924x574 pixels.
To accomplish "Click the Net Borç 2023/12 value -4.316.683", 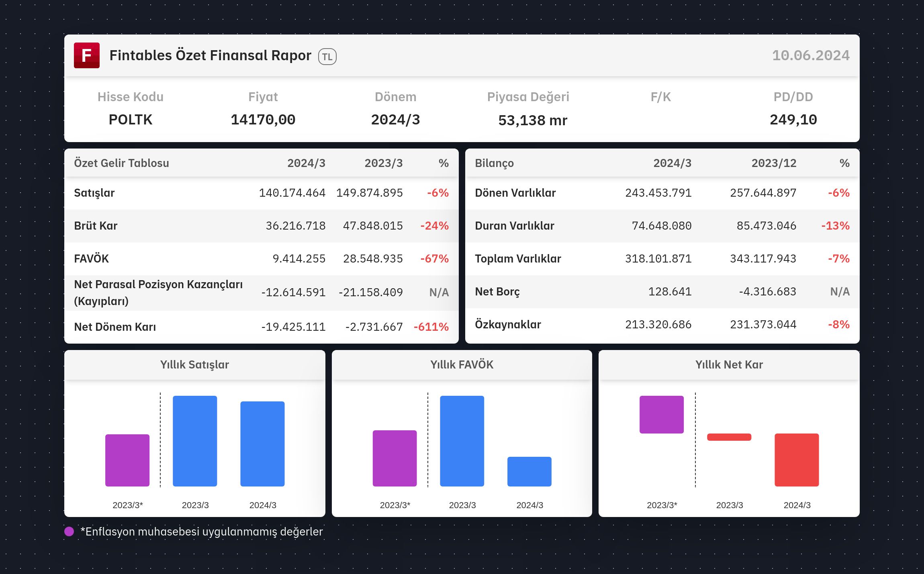I will click(767, 291).
